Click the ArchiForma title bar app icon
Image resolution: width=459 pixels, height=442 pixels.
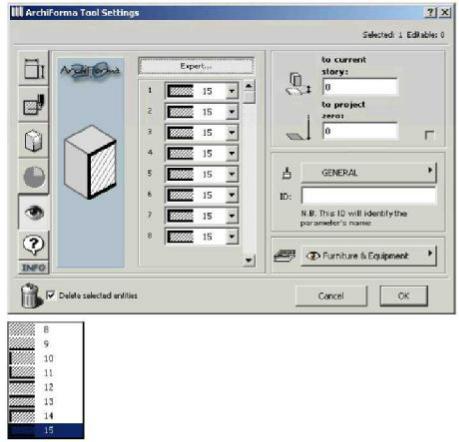click(x=17, y=13)
